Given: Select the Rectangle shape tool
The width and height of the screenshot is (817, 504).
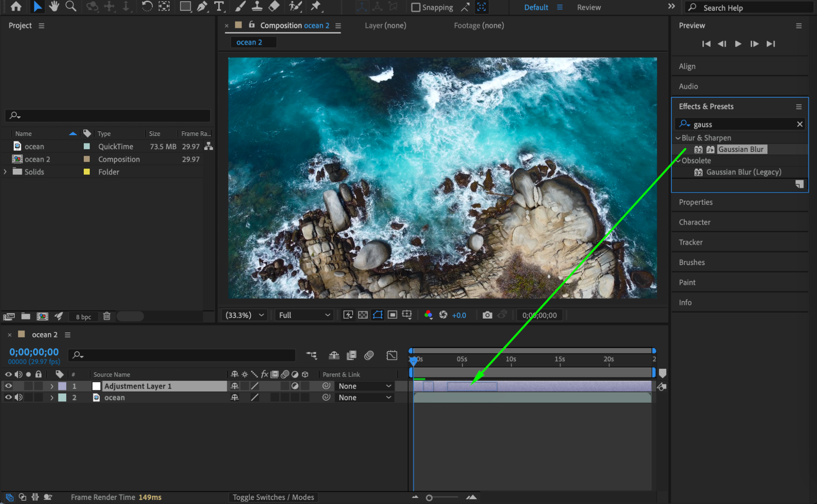Looking at the screenshot, I should click(x=185, y=7).
